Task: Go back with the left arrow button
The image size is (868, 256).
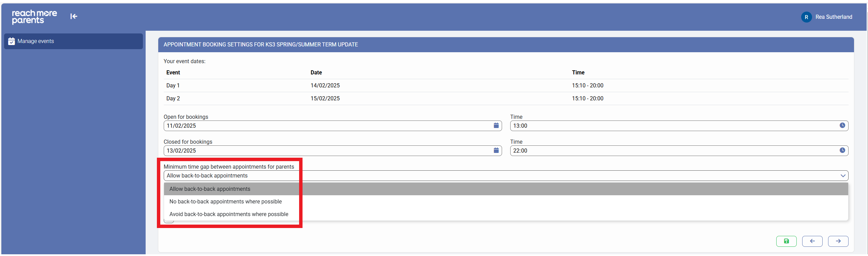Action: [812, 241]
